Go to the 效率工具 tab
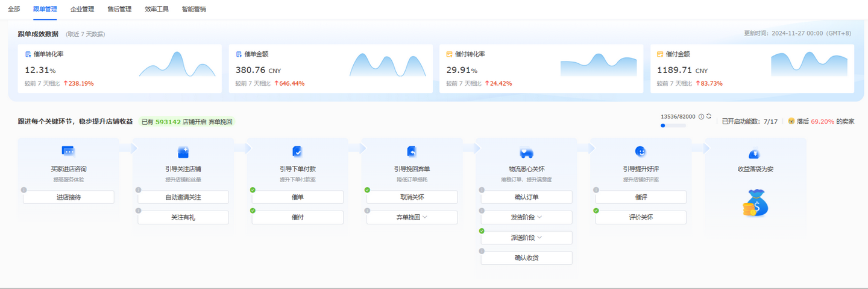The height and width of the screenshot is (289, 868). (x=157, y=9)
